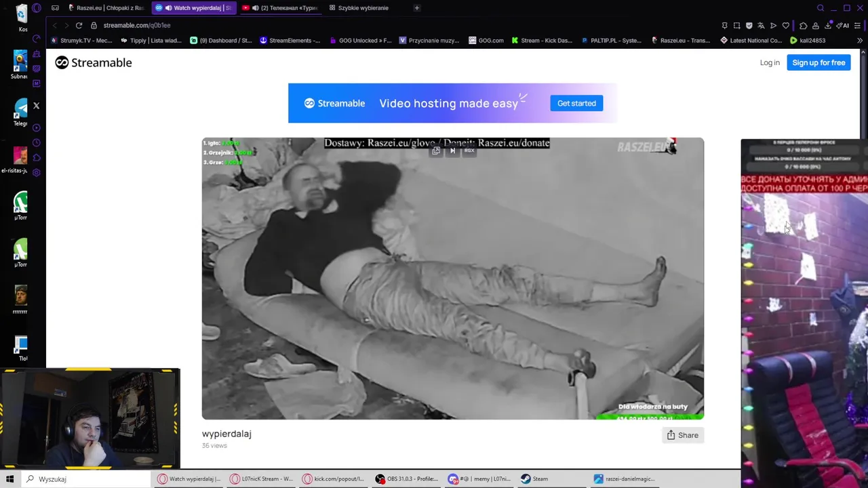This screenshot has width=868, height=488.
Task: Click the translate page icon
Action: pyautogui.click(x=761, y=25)
